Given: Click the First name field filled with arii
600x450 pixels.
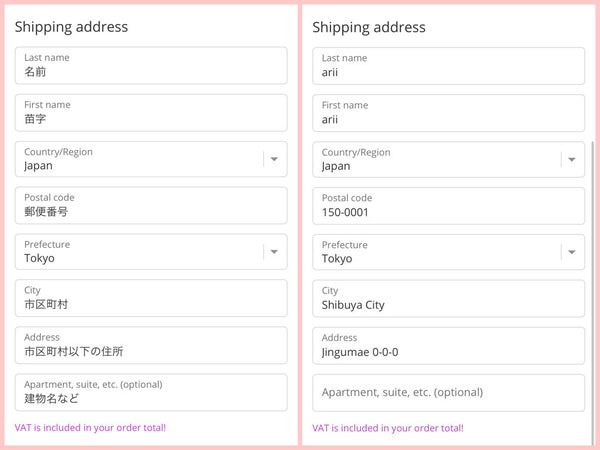Looking at the screenshot, I should pyautogui.click(x=448, y=113).
